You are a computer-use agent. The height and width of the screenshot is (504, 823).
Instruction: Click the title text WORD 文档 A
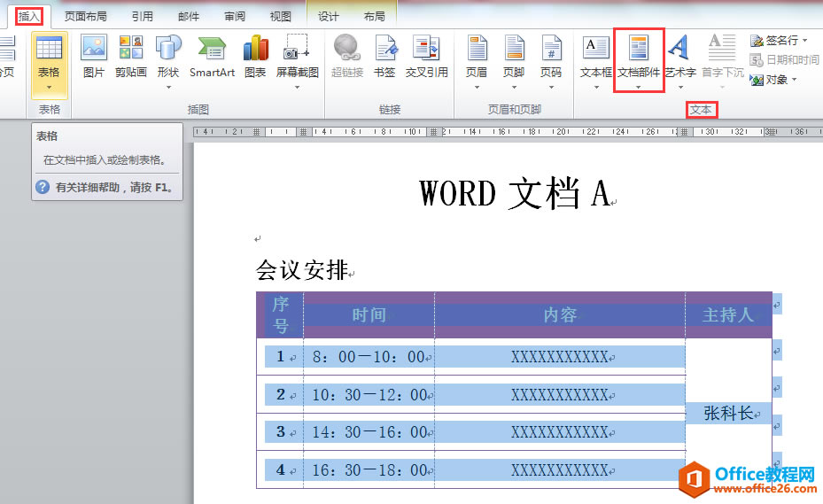coord(515,193)
